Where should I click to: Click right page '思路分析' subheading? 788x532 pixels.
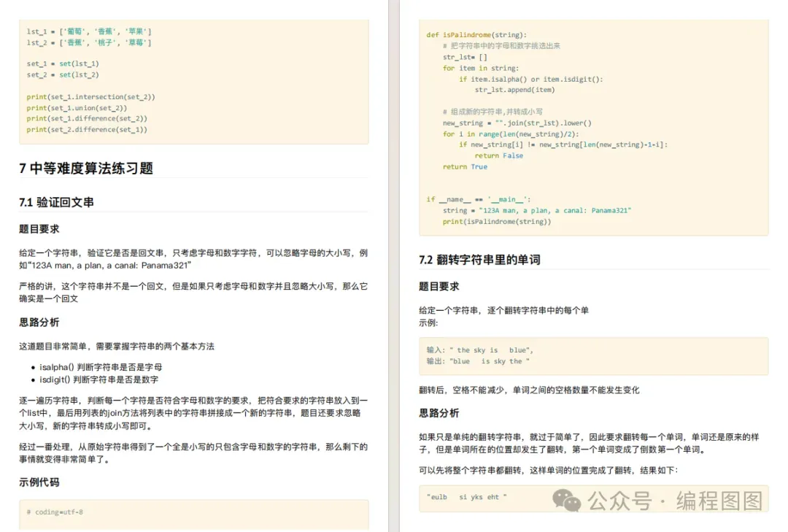439,413
